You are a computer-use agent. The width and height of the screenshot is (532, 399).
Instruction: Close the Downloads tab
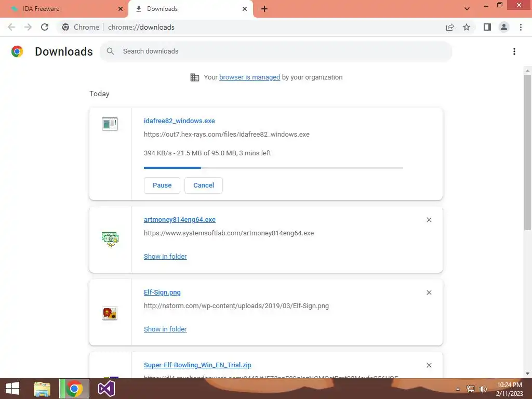tap(245, 9)
